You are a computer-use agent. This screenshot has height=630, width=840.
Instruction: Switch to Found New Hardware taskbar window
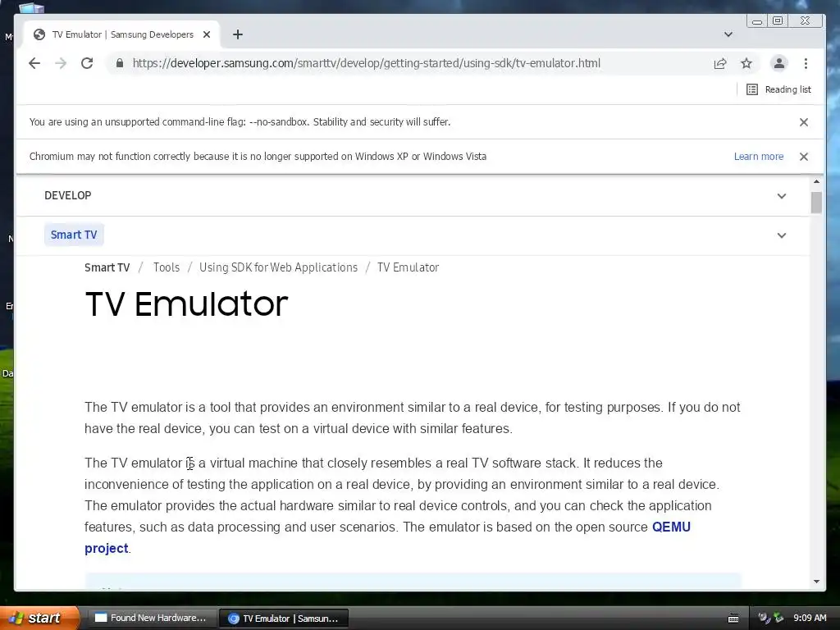152,619
